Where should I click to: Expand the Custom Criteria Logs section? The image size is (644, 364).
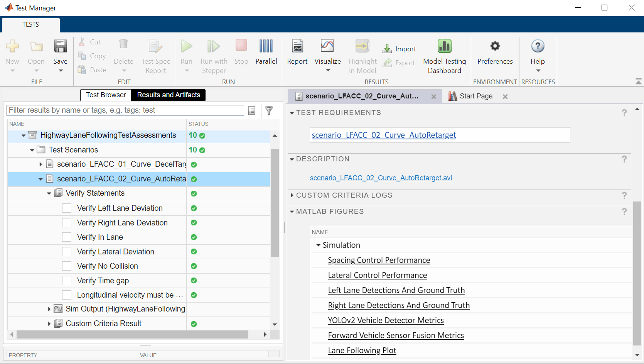(292, 195)
